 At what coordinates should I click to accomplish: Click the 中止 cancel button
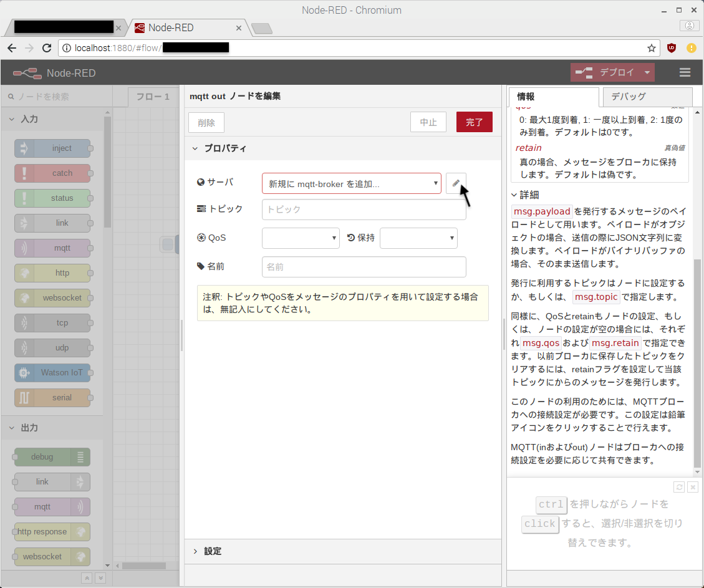pos(428,122)
